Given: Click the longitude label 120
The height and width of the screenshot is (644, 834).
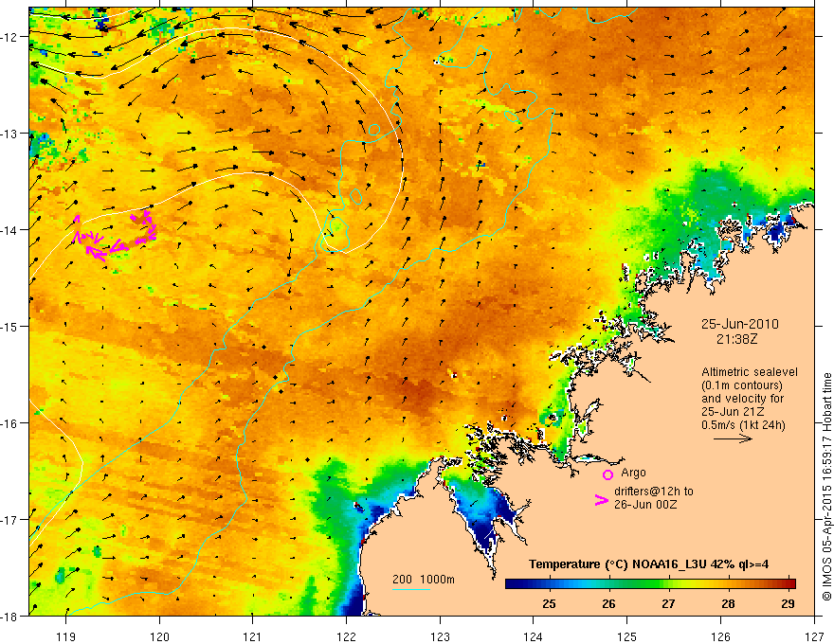Looking at the screenshot, I should click(159, 636).
